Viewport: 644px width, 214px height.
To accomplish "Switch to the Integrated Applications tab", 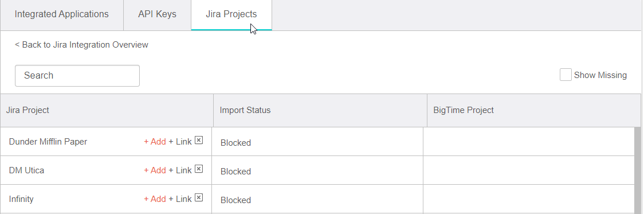I will [62, 14].
